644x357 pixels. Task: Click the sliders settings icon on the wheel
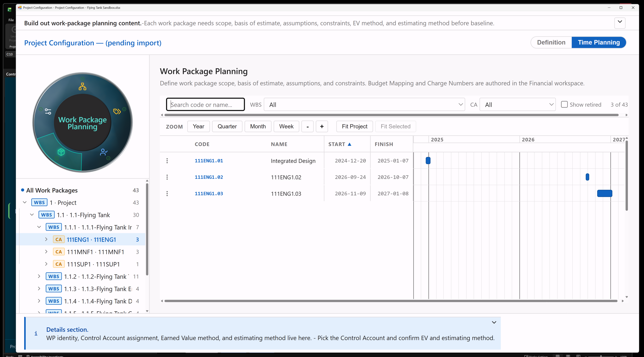coord(48,111)
